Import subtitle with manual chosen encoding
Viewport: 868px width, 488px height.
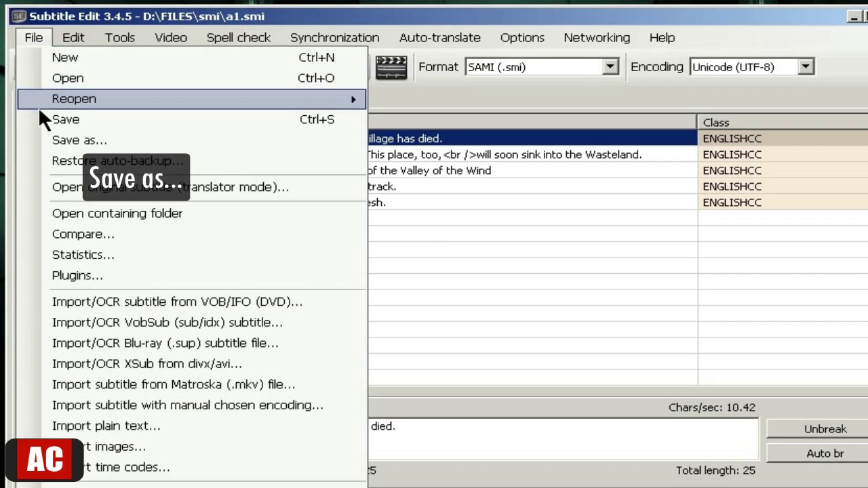coord(192,405)
